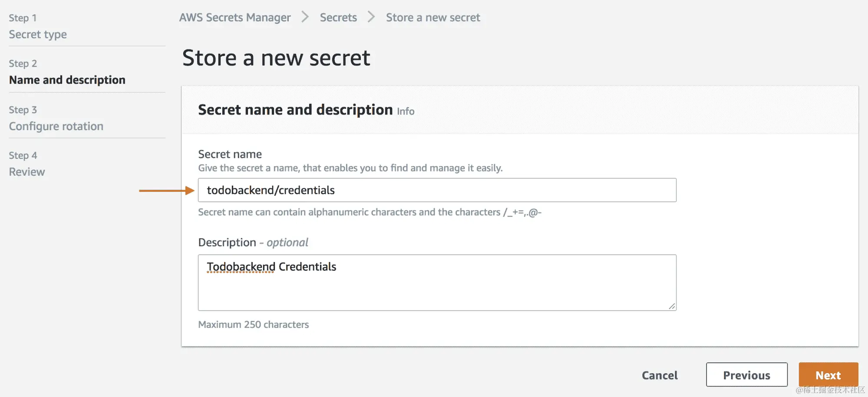Click breadcrumb chevron after AWS Secrets Manager
This screenshot has height=397, width=868.
point(305,17)
